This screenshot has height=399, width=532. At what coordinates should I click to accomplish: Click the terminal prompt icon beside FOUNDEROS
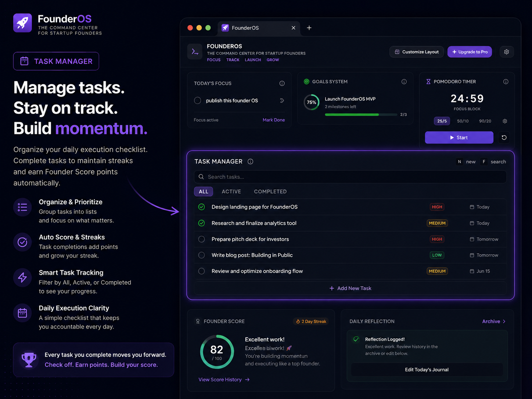pos(195,52)
